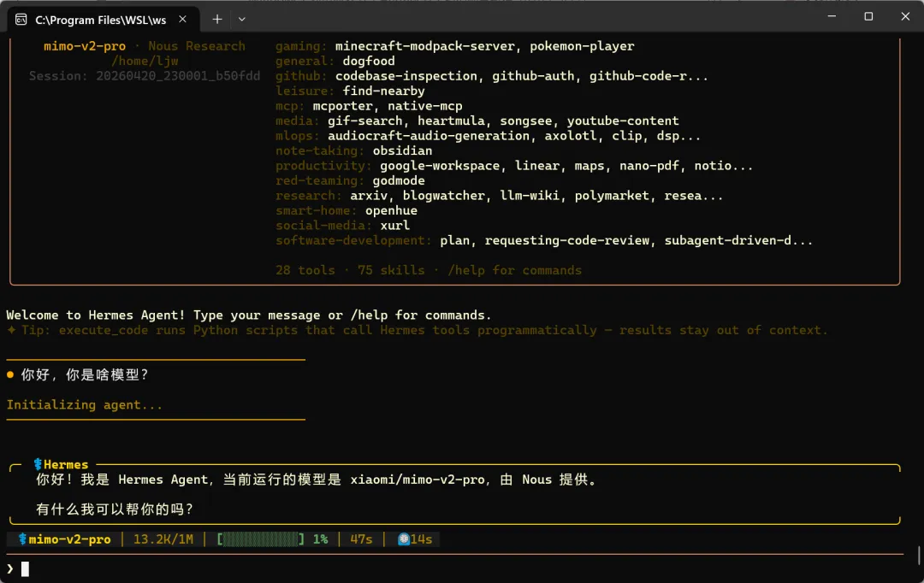Click xiaomi/mimo-v2-pro in Hermes reply

tap(418, 480)
